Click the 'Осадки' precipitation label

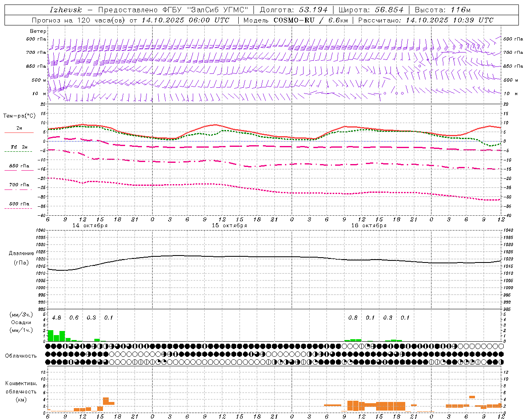[21, 322]
